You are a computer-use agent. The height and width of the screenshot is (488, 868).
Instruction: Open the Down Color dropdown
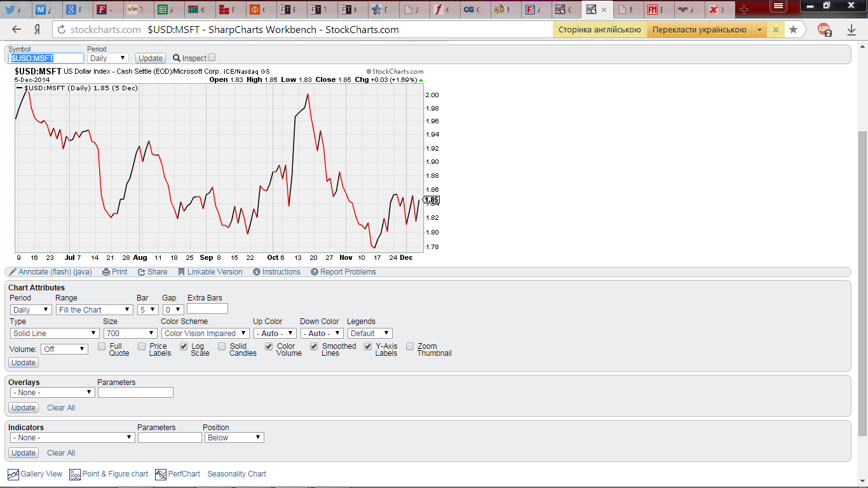tap(322, 334)
